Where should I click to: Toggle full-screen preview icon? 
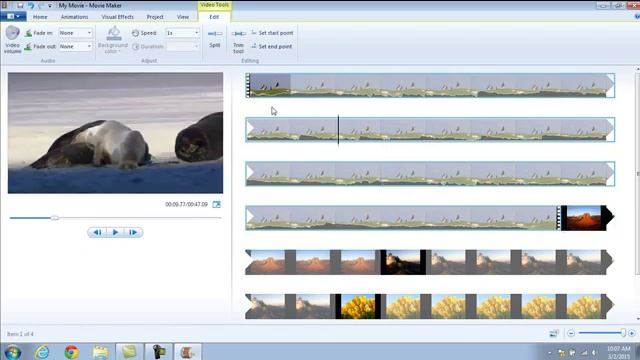[x=216, y=204]
